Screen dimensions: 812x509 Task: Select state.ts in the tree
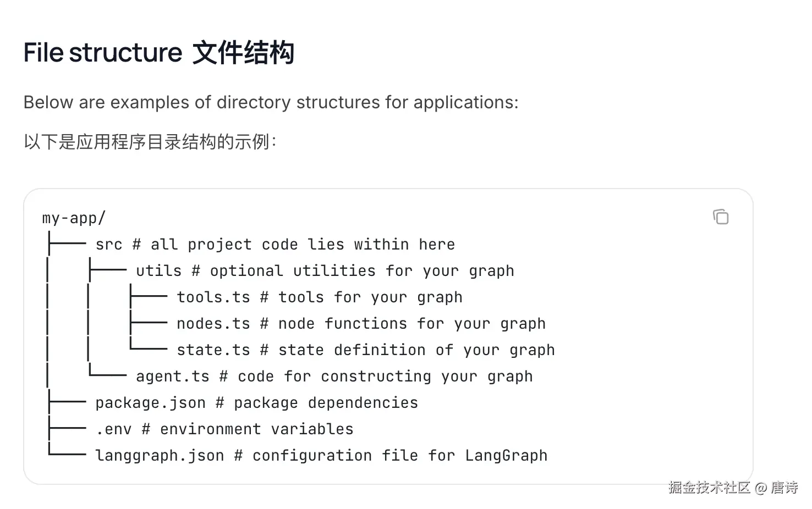tap(213, 350)
